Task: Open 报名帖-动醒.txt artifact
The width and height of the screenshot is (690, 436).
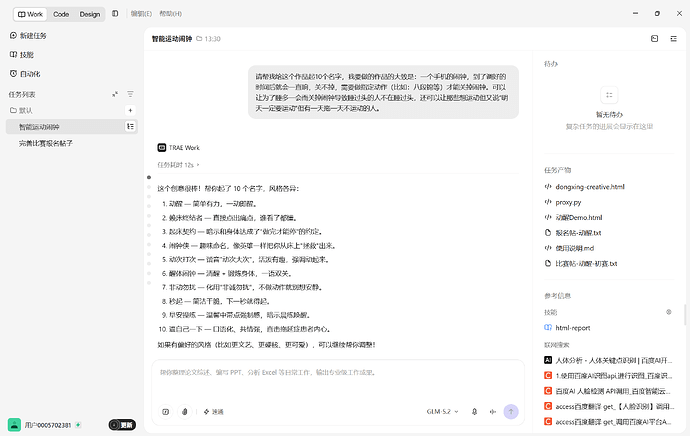Action: click(578, 233)
